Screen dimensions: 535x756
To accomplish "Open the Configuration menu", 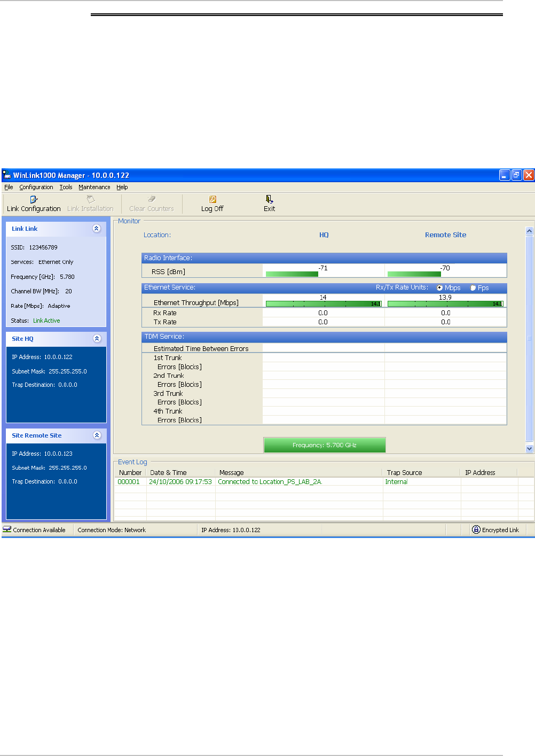I will point(36,187).
